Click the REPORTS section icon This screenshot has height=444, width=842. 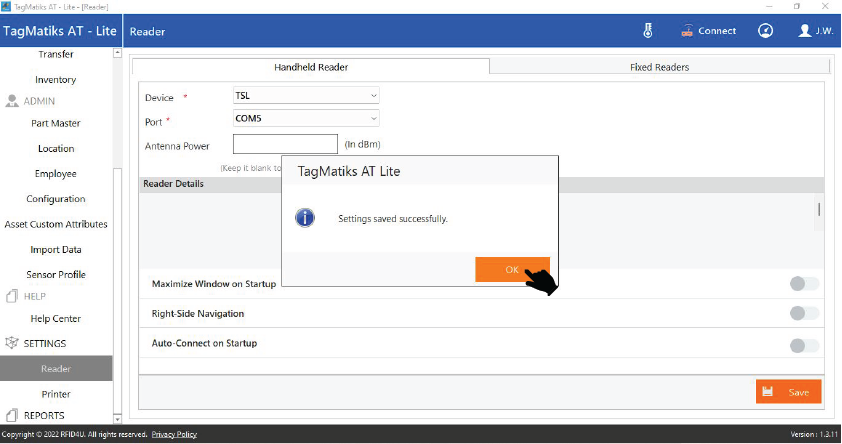coord(13,415)
